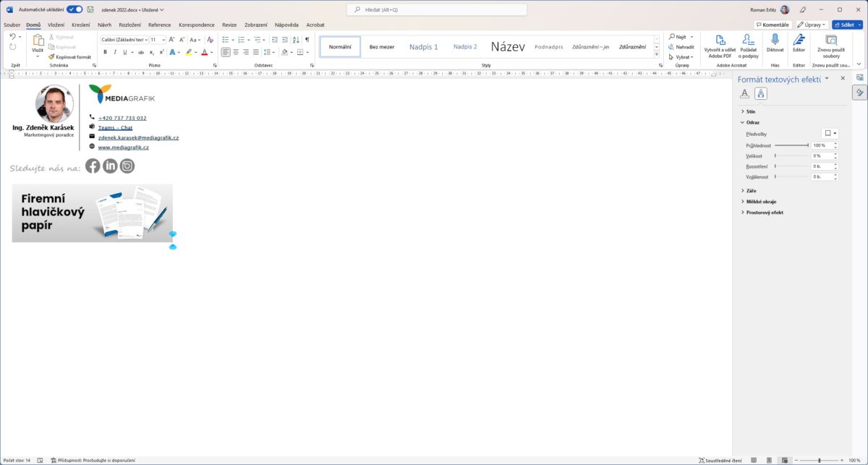Open the Předvolby presets dropdown

tap(830, 133)
